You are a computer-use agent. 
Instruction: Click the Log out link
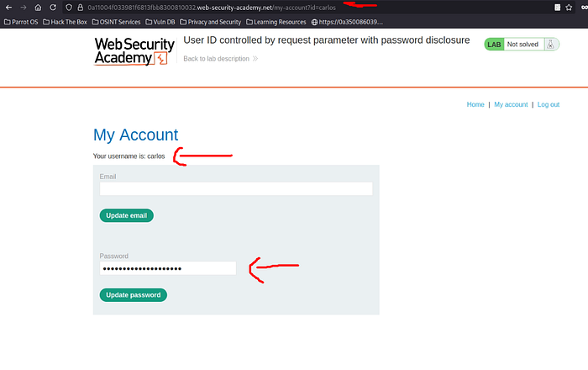pyautogui.click(x=549, y=104)
